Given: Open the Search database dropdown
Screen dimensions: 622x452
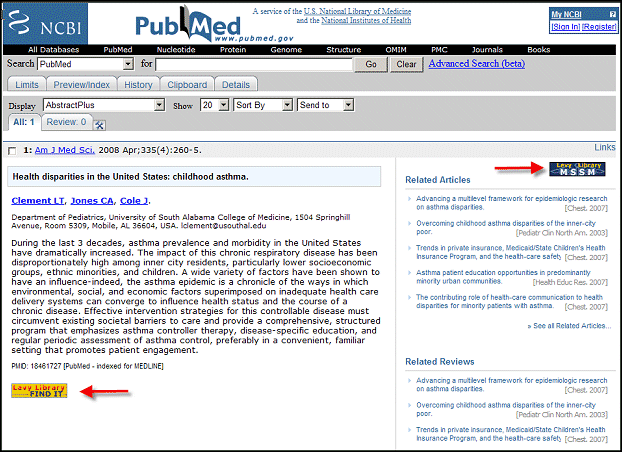Looking at the screenshot, I should [85, 64].
